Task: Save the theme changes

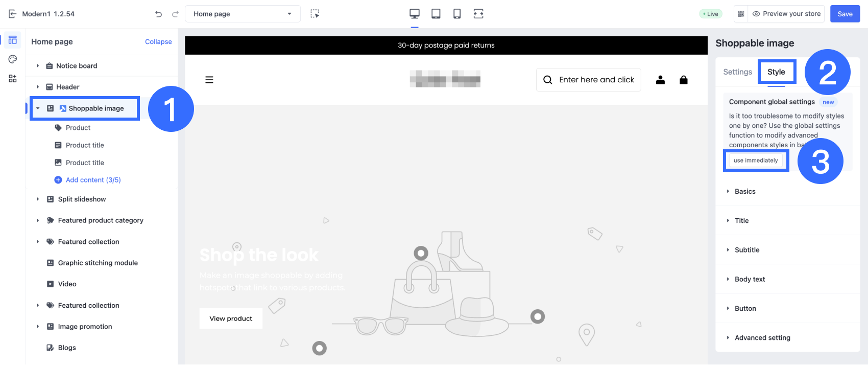Action: [x=845, y=14]
